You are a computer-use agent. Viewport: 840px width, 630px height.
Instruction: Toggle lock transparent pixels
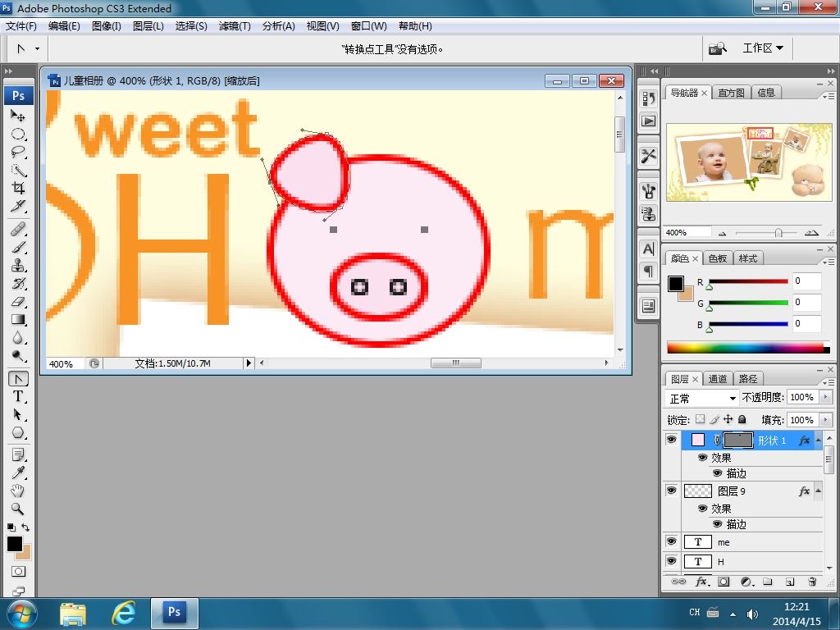(x=701, y=419)
